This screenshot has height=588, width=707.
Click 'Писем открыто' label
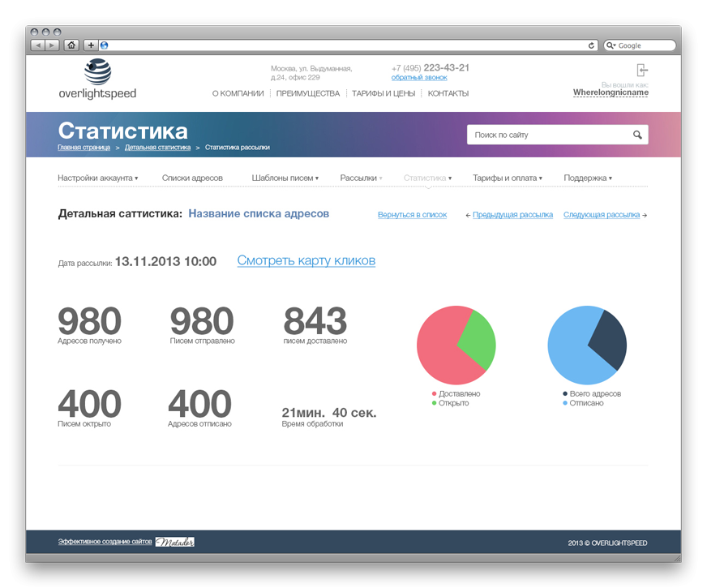84,424
